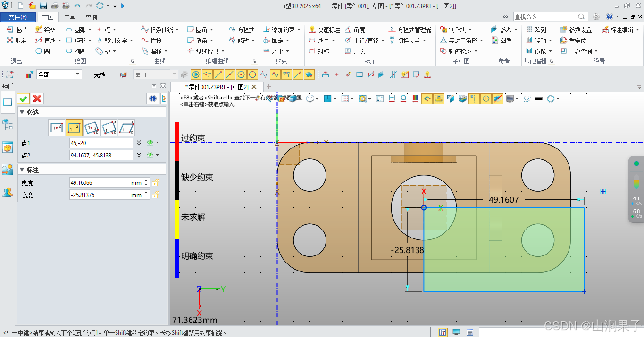Click the eraser tool icon in toolbar
This screenshot has height=337, width=644.
(348, 74)
